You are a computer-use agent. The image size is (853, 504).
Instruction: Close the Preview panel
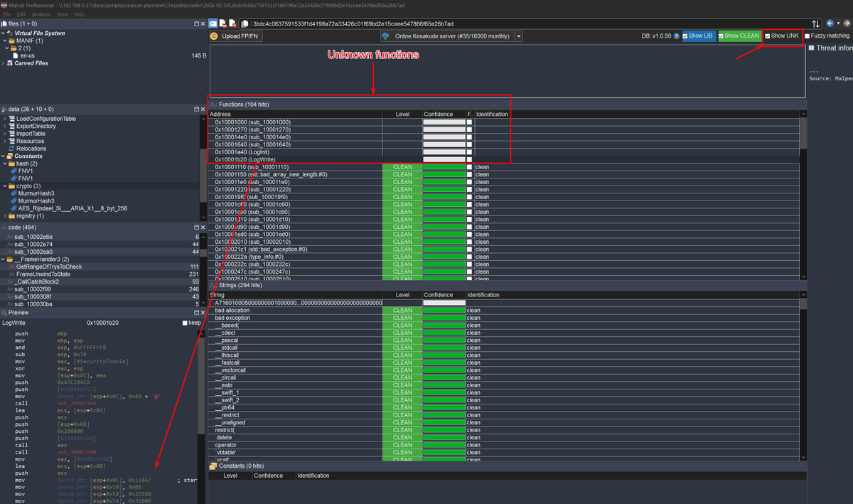203,313
